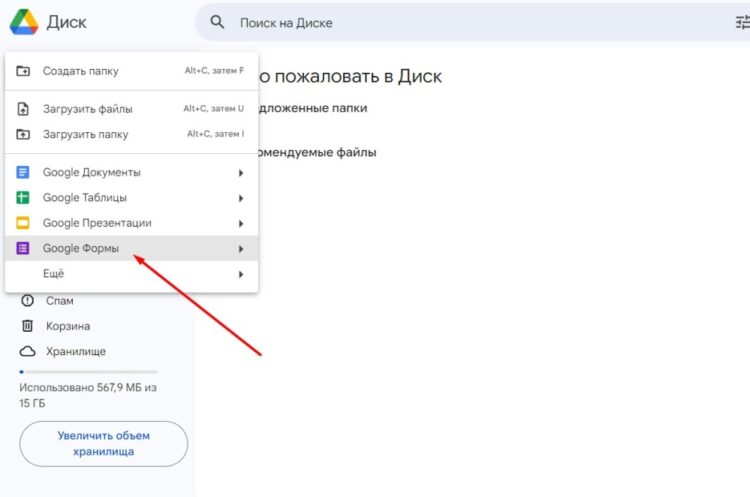The height and width of the screenshot is (497, 750).
Task: Click the Google Docs blue icon
Action: coord(23,172)
